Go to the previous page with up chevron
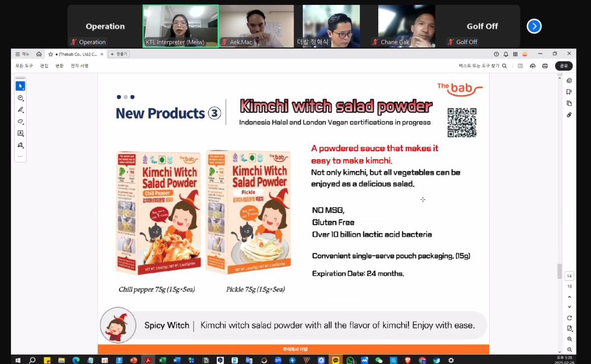Image resolution: width=591 pixels, height=364 pixels. tap(569, 297)
